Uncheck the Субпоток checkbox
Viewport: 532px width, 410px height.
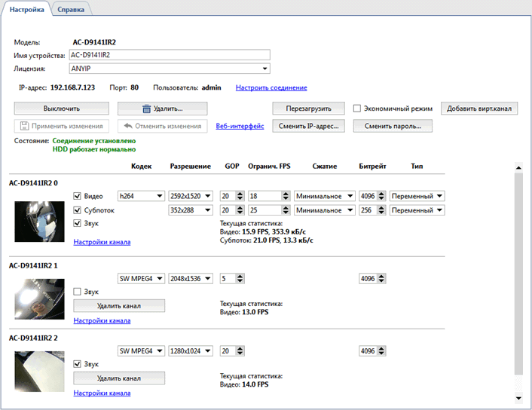coord(78,210)
